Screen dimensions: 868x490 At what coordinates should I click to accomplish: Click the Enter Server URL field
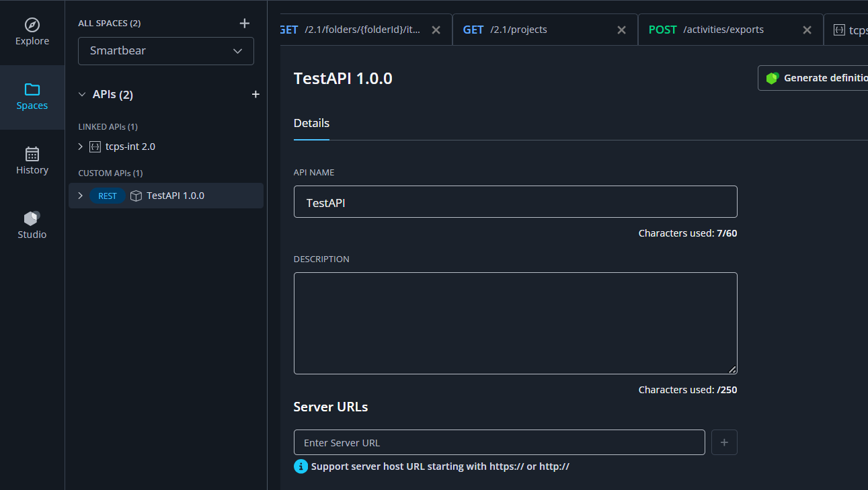click(x=499, y=442)
